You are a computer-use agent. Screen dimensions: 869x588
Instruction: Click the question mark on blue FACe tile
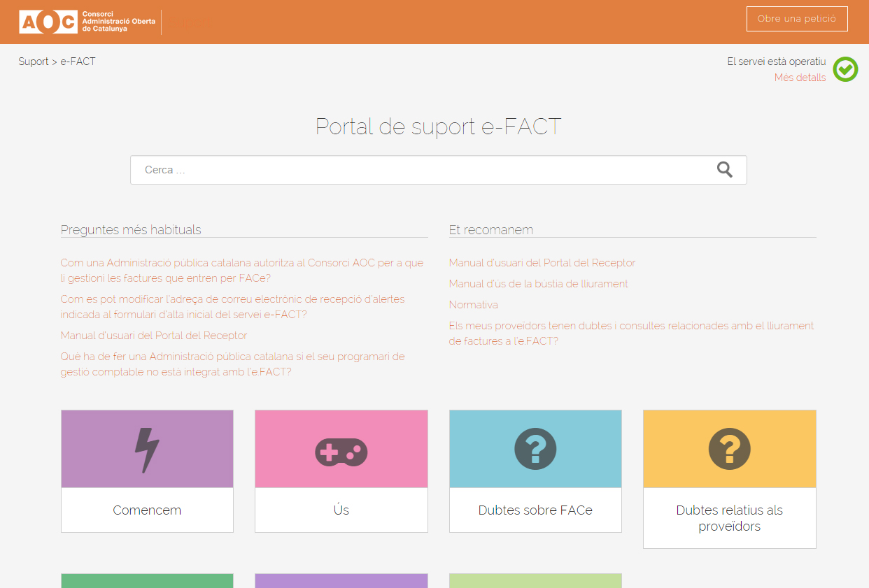click(x=535, y=449)
